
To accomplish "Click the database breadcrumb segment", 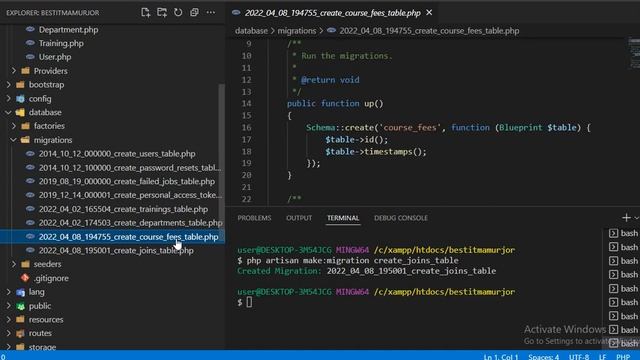I will (x=251, y=31).
